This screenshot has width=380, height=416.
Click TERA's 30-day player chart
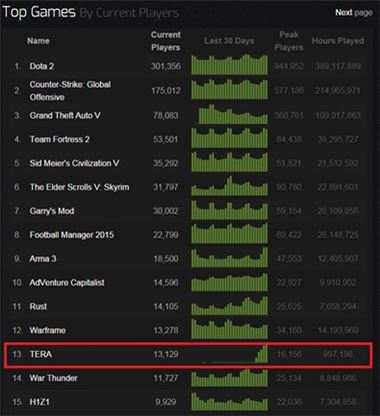point(229,353)
